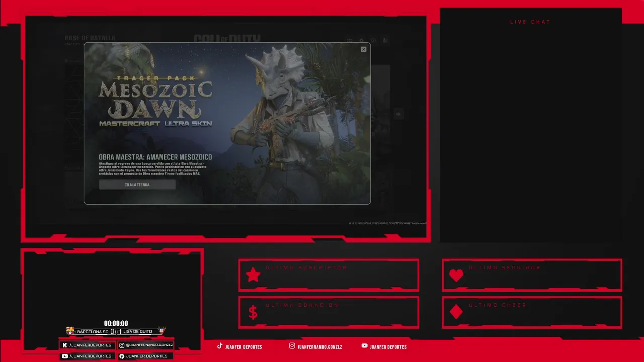Click Instagram icon next to @JUANFERNANDO.GONZLZ

(122, 345)
